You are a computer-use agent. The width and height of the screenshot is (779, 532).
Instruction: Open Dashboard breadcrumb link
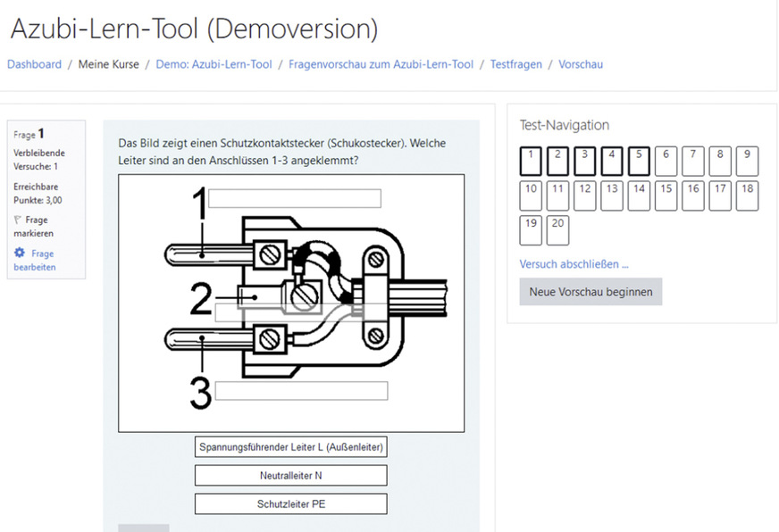[34, 64]
